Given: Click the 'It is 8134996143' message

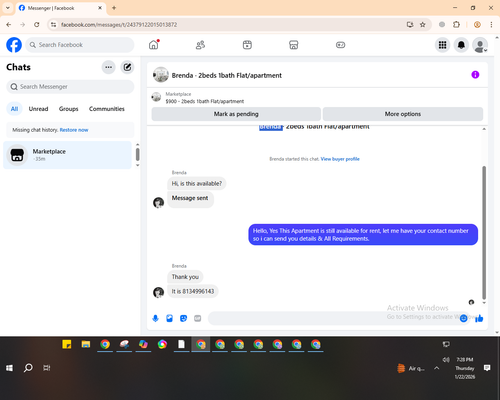Looking at the screenshot, I should pyautogui.click(x=193, y=291).
